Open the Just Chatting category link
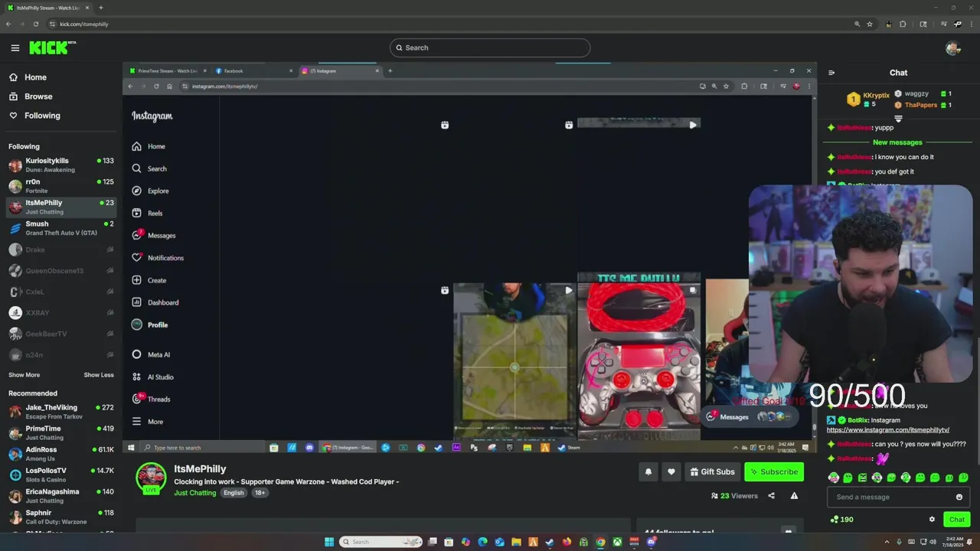The height and width of the screenshot is (551, 980). [195, 493]
